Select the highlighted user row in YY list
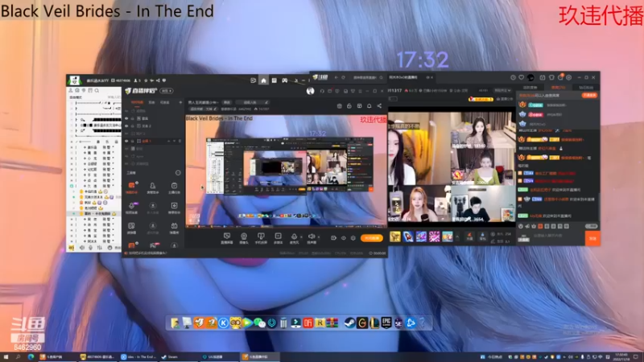 [93, 214]
